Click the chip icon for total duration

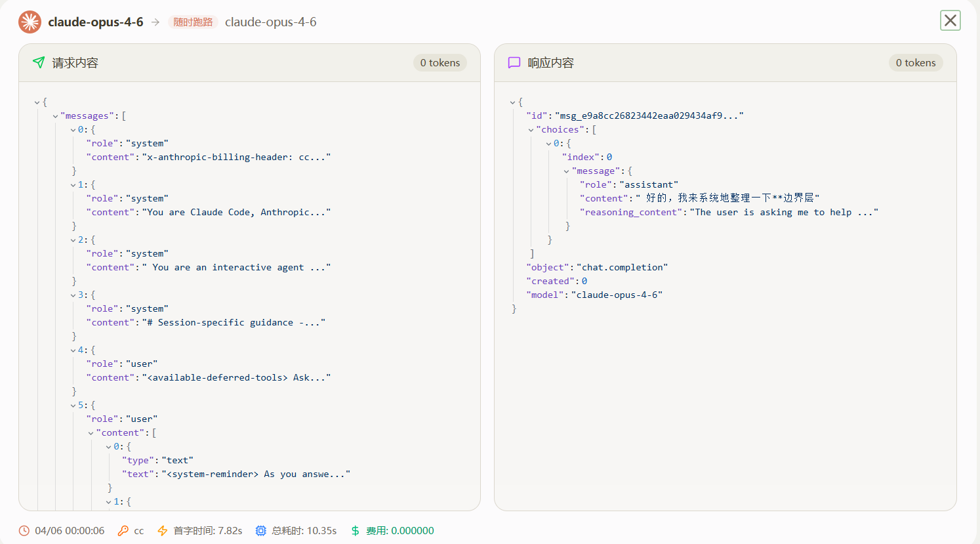pos(260,530)
